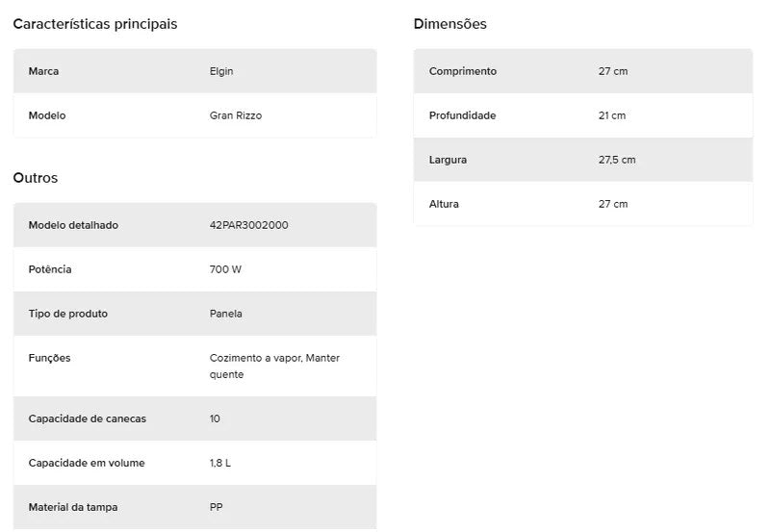The image size is (770, 532).
Task: Select the Marca row value Elgin
Action: 221,71
